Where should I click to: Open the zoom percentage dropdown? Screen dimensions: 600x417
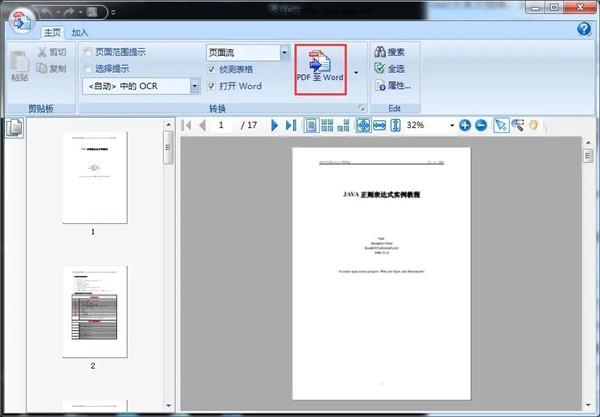[451, 125]
